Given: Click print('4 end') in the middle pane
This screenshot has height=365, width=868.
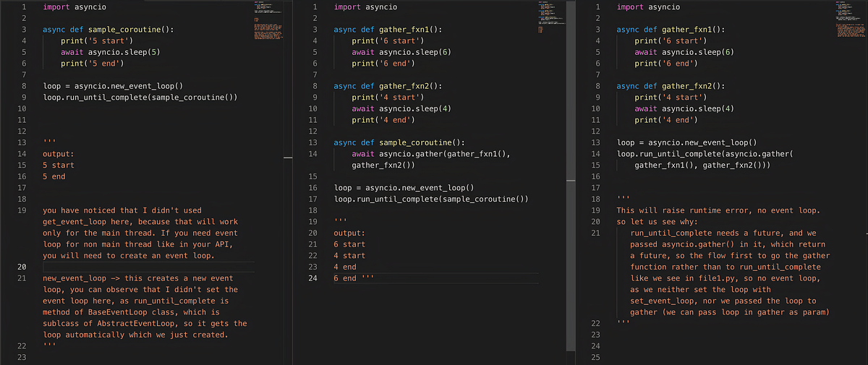Looking at the screenshot, I should tap(383, 120).
